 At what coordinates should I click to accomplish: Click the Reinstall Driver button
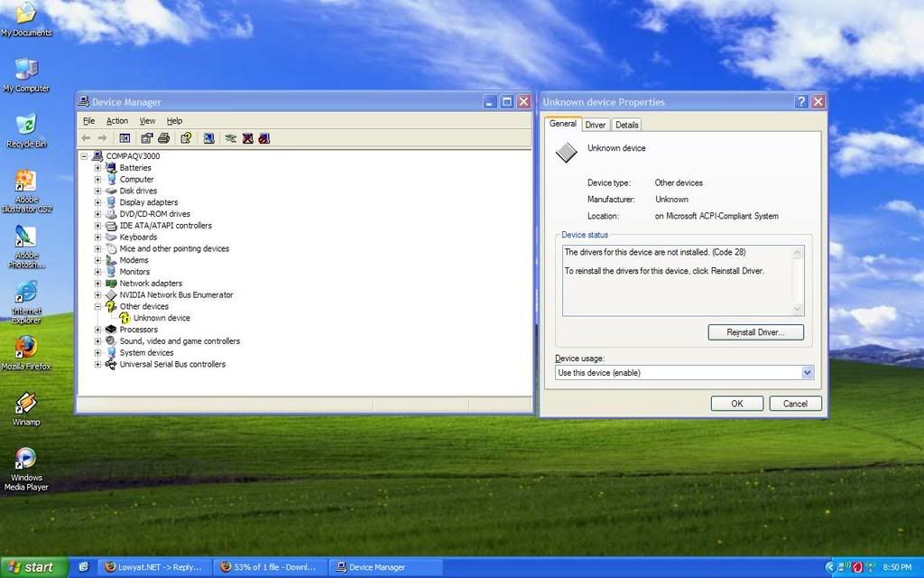pos(755,332)
